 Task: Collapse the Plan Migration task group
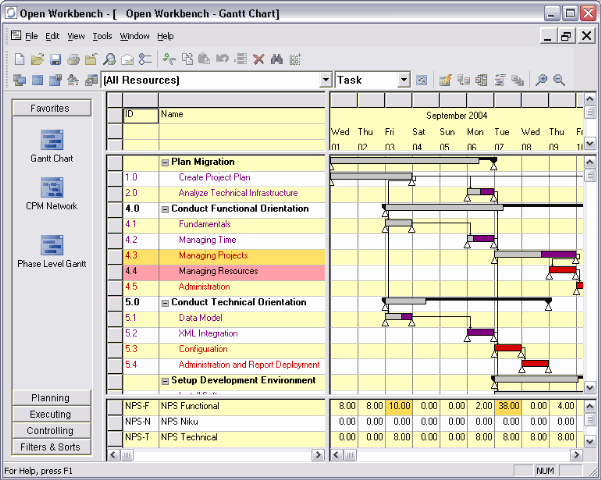pos(165,162)
